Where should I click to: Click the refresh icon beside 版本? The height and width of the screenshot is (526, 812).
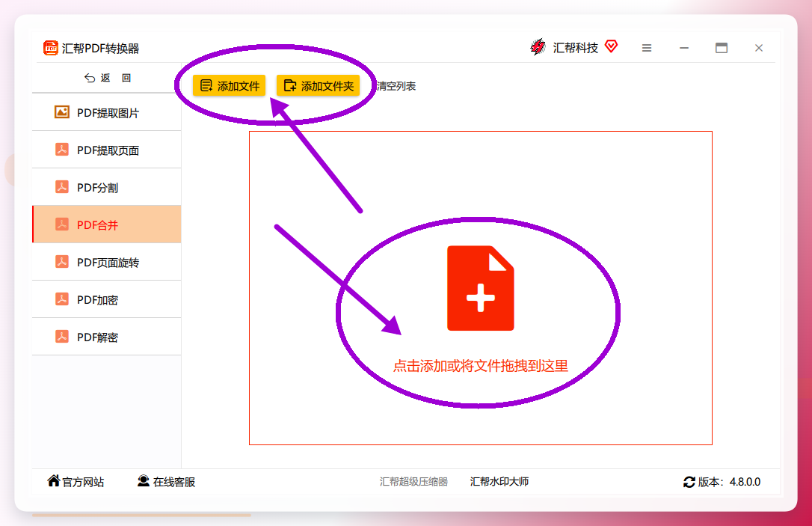(689, 482)
